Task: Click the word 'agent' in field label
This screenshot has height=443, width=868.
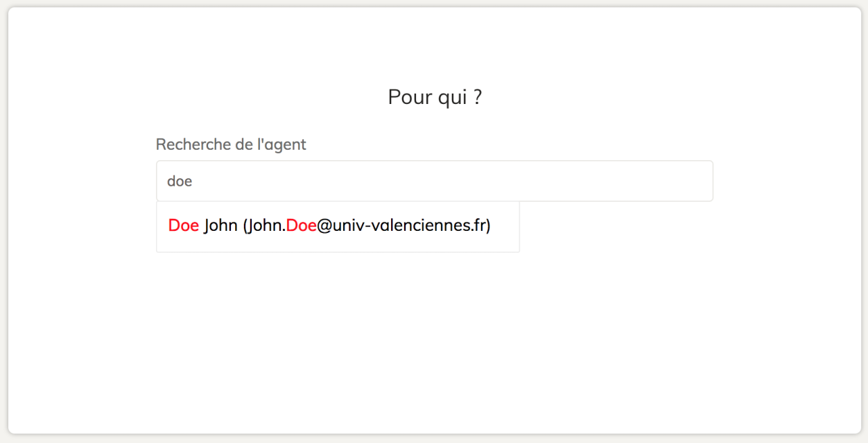Action: pyautogui.click(x=286, y=145)
